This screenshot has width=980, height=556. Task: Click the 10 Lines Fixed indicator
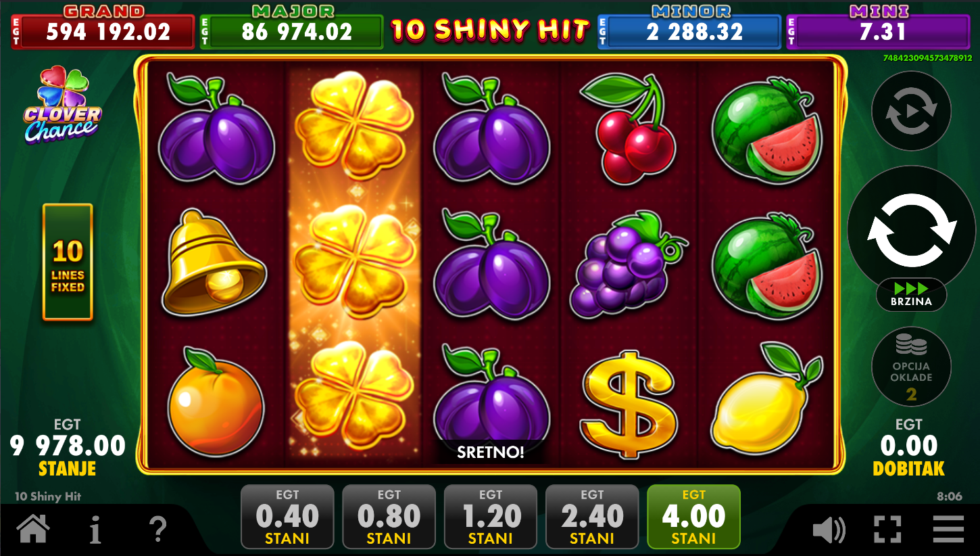click(68, 262)
